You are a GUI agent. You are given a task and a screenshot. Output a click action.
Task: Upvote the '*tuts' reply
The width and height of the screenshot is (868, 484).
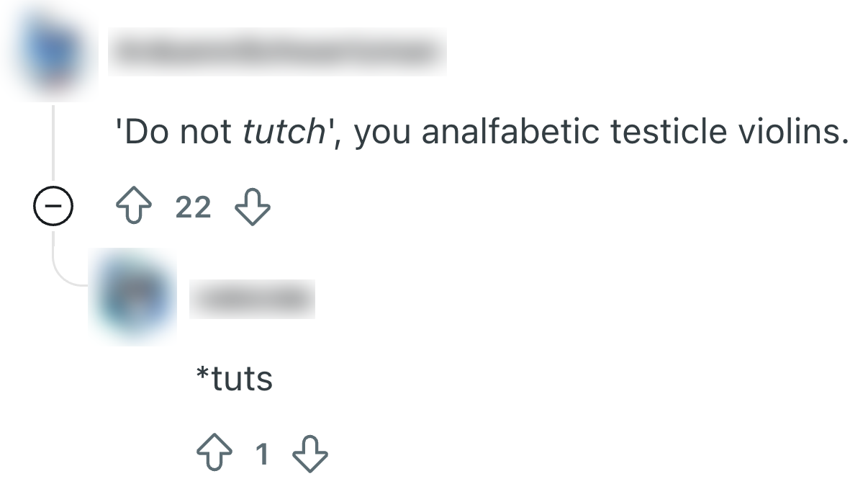tap(213, 454)
